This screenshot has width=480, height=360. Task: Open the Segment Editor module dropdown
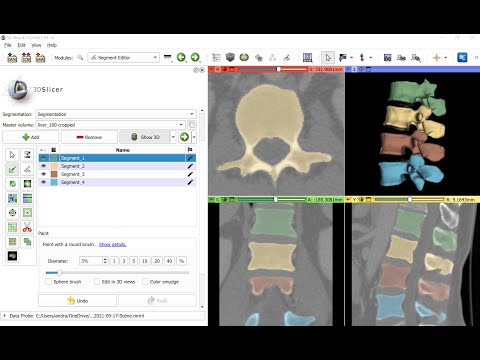124,58
